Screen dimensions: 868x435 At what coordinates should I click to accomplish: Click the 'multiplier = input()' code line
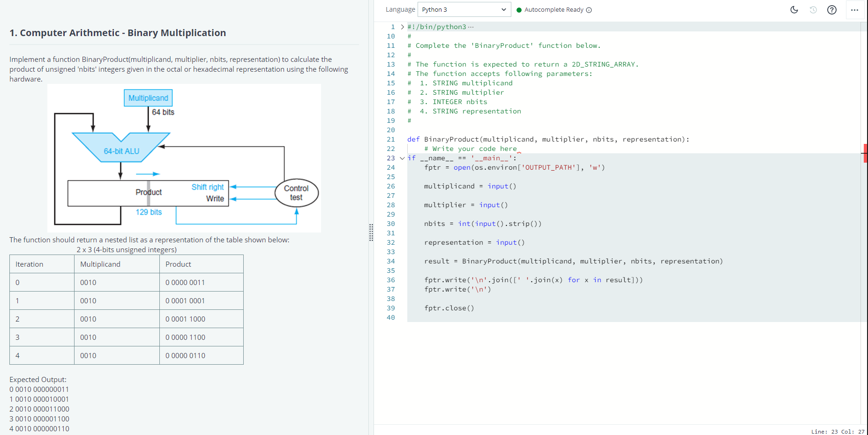tap(466, 205)
